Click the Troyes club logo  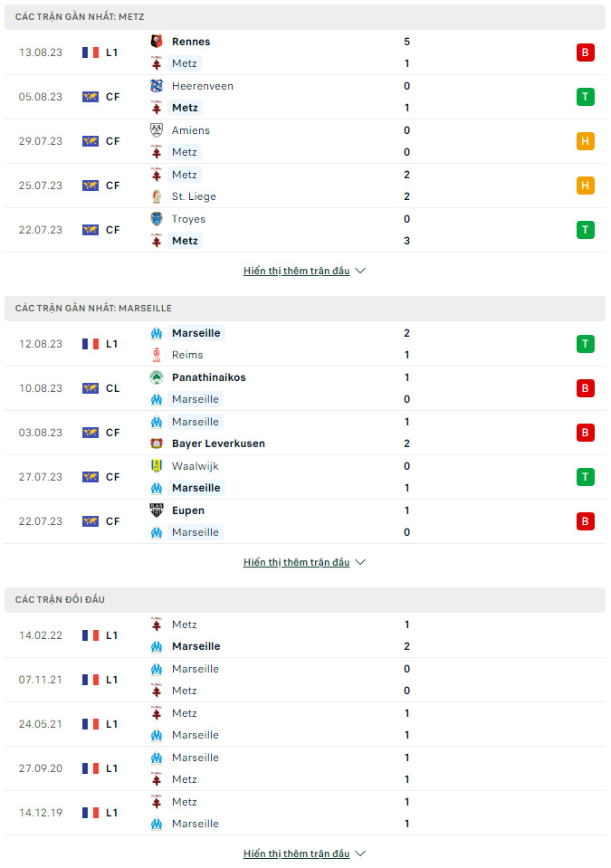point(157,219)
